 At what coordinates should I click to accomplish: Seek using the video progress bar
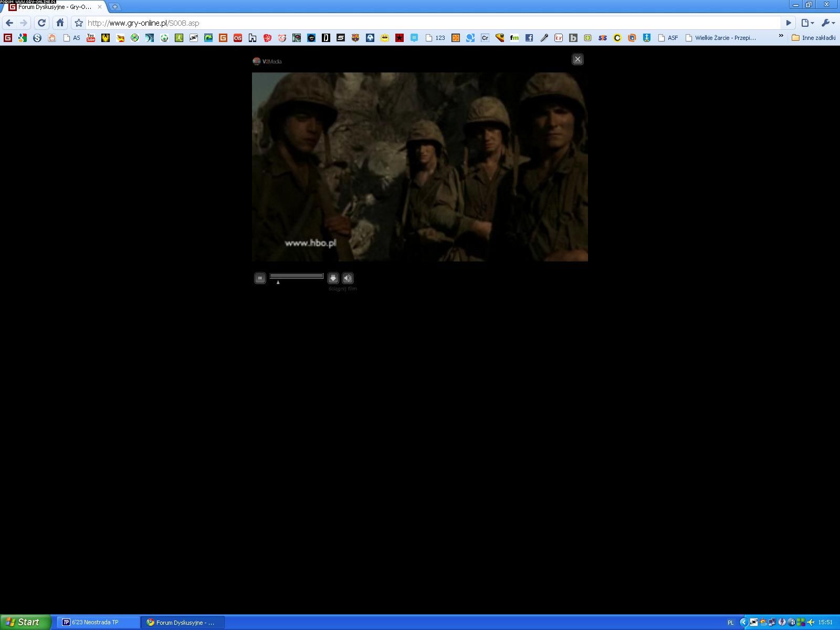(x=297, y=276)
